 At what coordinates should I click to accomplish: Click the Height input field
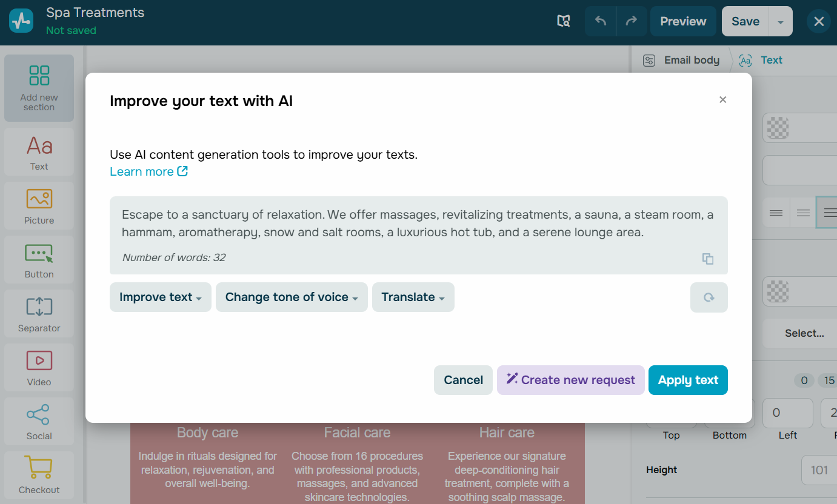click(819, 470)
